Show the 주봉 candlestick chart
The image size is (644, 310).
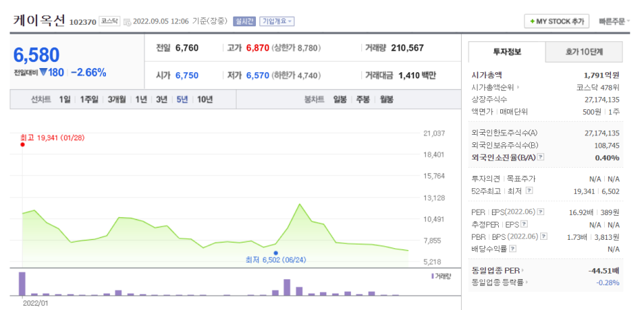coord(363,99)
